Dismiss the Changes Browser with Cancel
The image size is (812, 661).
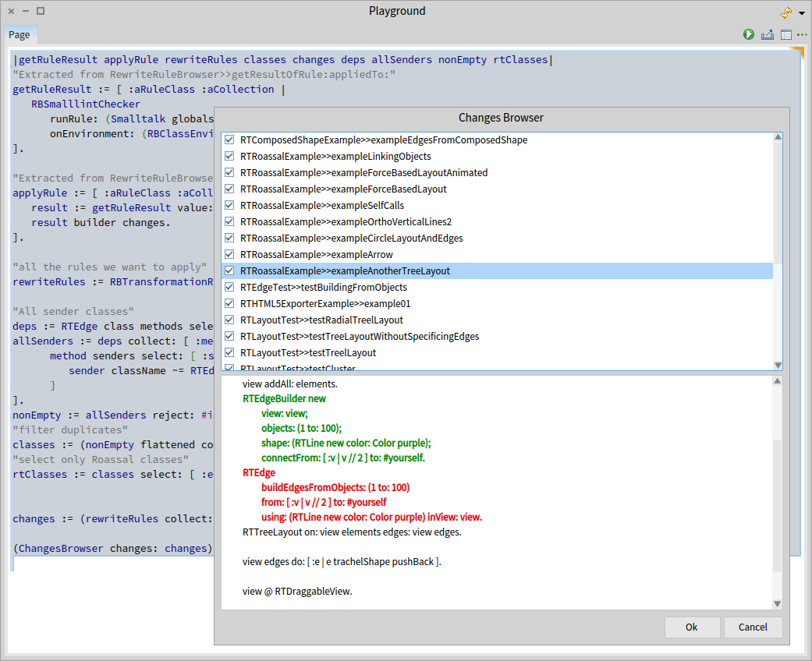click(x=753, y=627)
